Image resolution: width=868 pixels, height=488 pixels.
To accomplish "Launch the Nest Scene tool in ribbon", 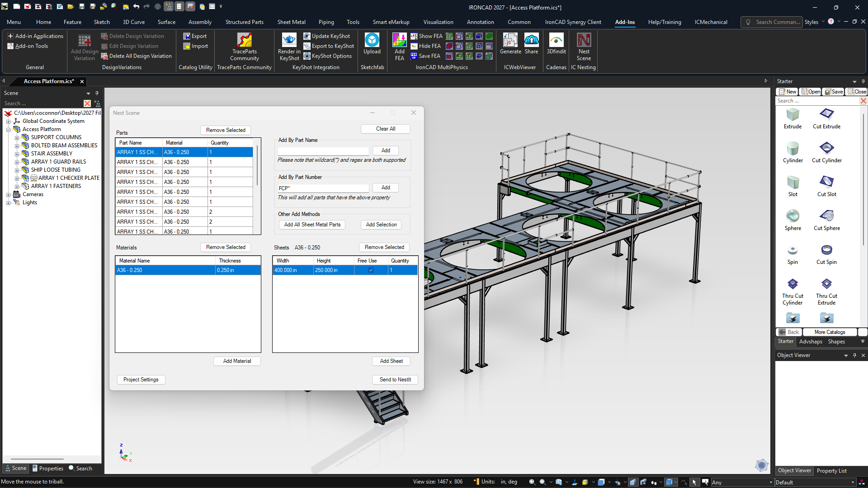I will pos(584,47).
